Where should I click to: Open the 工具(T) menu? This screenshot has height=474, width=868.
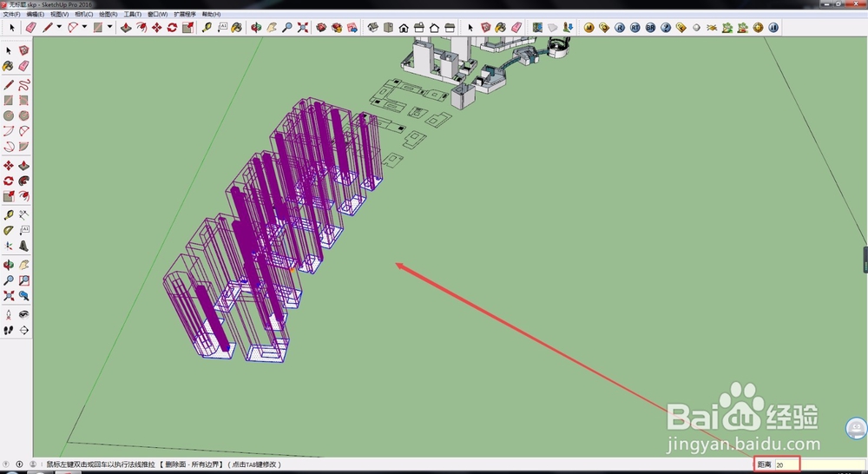[x=132, y=14]
